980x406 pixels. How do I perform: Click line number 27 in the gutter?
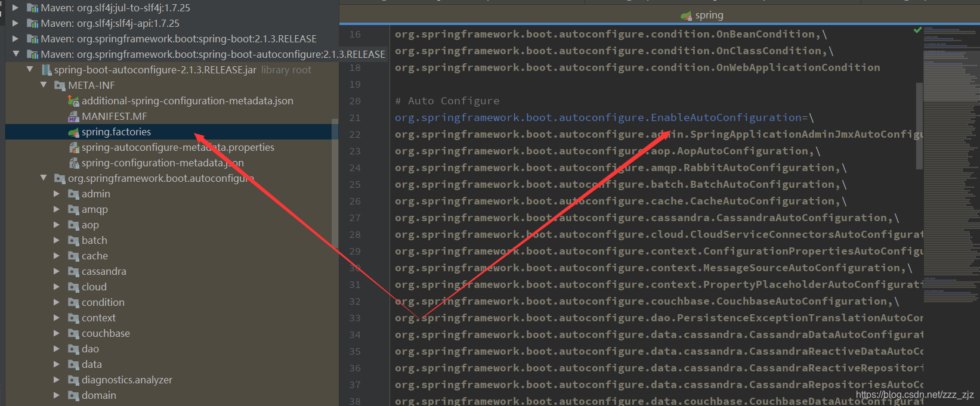point(355,218)
